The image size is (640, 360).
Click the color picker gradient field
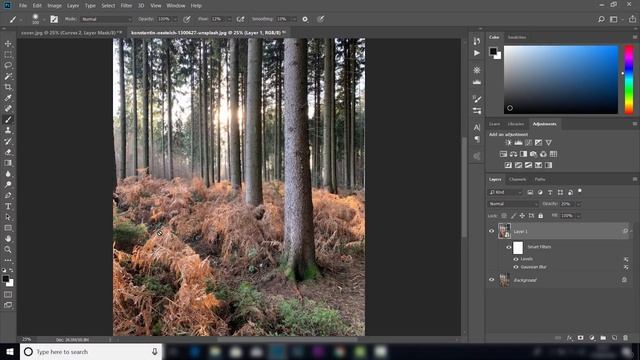pyautogui.click(x=561, y=79)
